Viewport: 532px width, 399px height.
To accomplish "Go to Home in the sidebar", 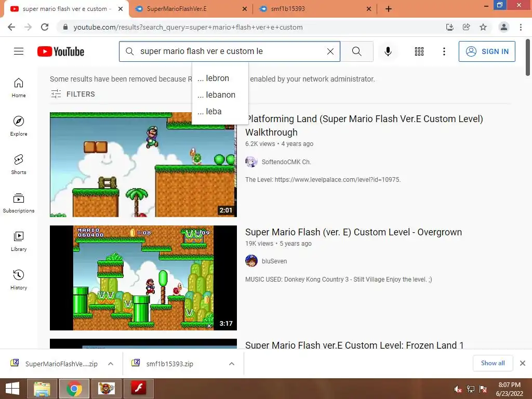I will pyautogui.click(x=19, y=88).
